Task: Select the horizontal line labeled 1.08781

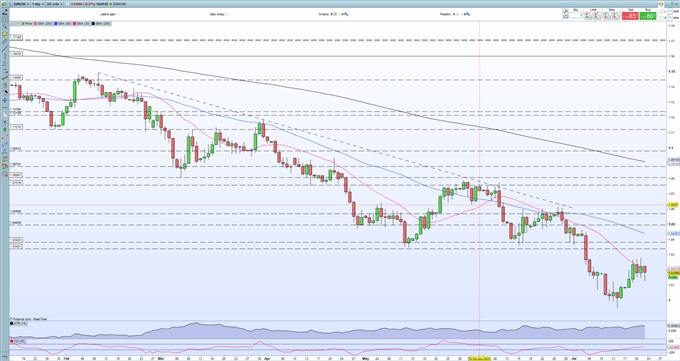Action: pyautogui.click(x=338, y=166)
